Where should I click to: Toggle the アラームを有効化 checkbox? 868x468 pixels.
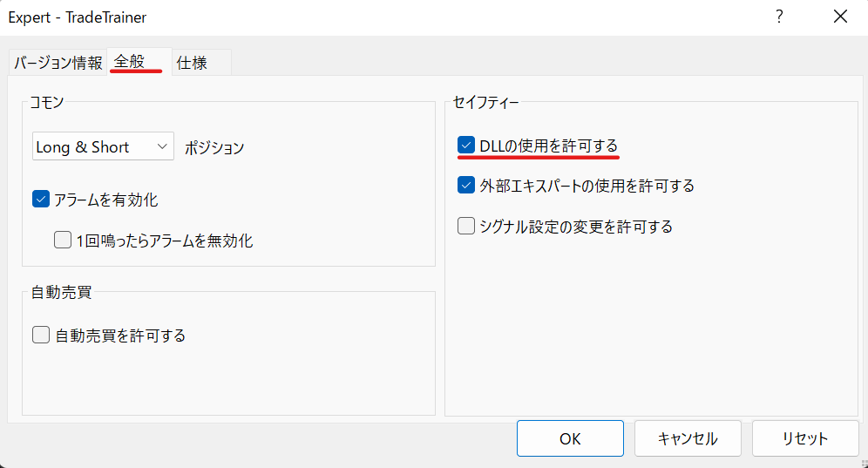pyautogui.click(x=41, y=200)
